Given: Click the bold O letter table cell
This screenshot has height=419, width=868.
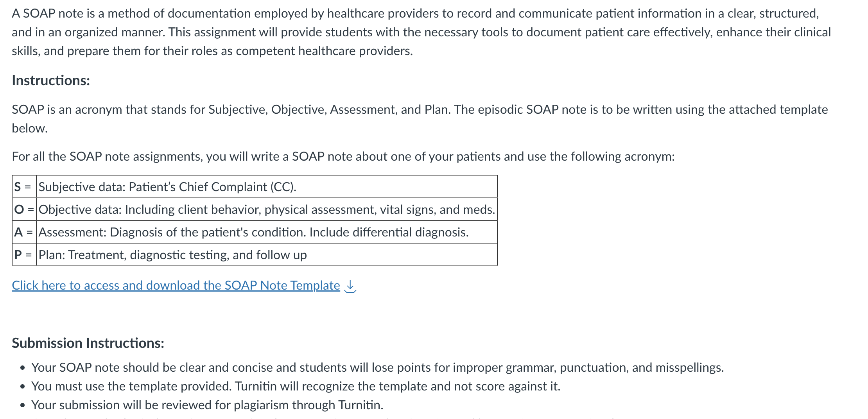Looking at the screenshot, I should pyautogui.click(x=24, y=209).
